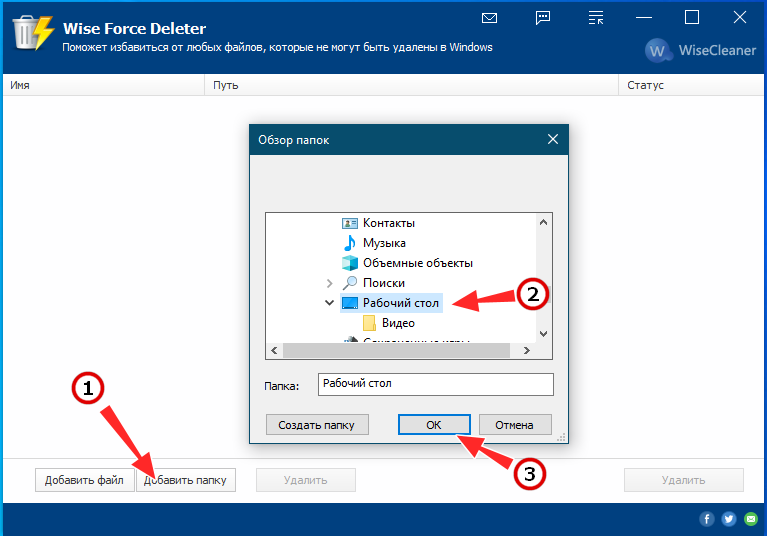The height and width of the screenshot is (536, 767).
Task: Open the Facebook icon in footer
Action: (706, 518)
